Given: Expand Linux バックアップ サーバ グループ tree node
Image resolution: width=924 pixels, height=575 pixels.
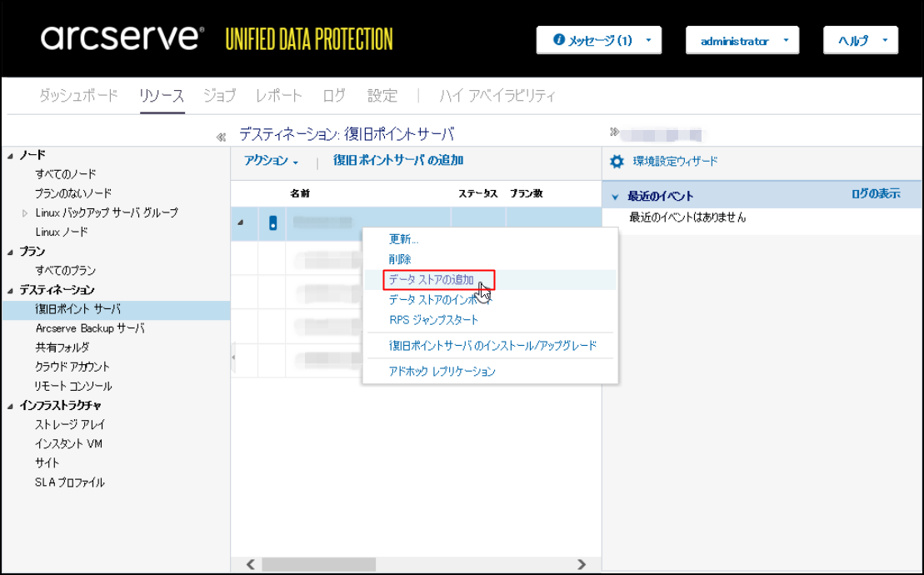Looking at the screenshot, I should 25,213.
